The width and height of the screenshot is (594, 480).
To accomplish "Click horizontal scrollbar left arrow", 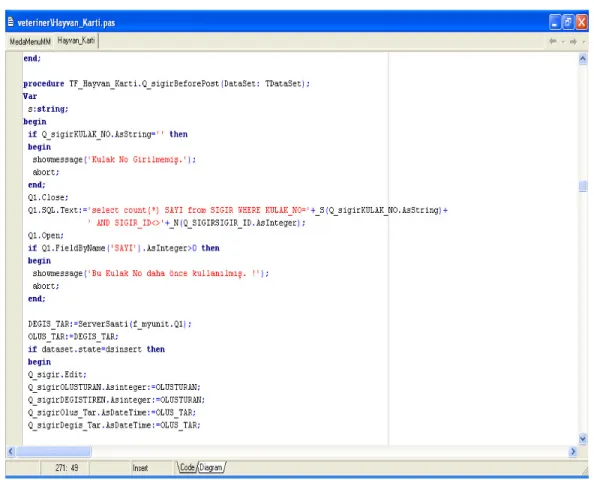I will coord(11,451).
